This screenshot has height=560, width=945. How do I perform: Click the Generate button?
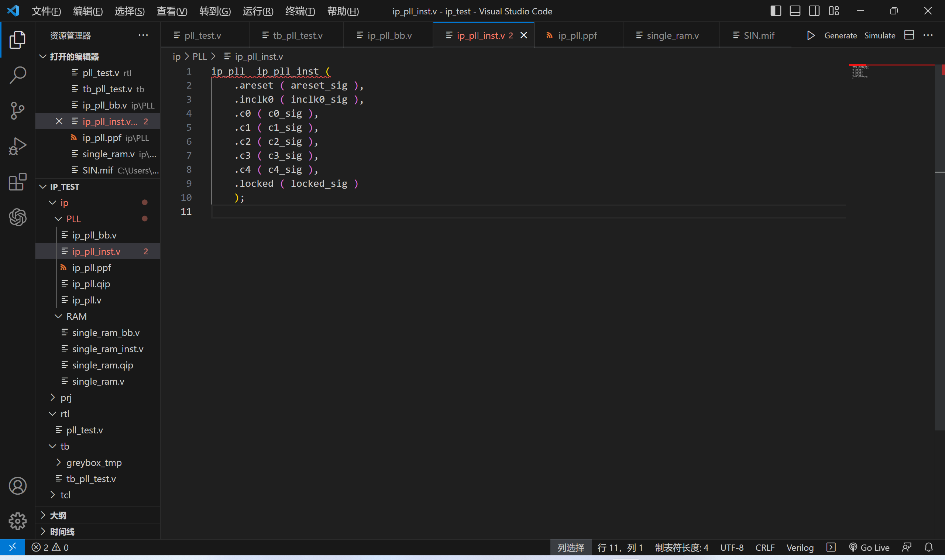(x=841, y=35)
